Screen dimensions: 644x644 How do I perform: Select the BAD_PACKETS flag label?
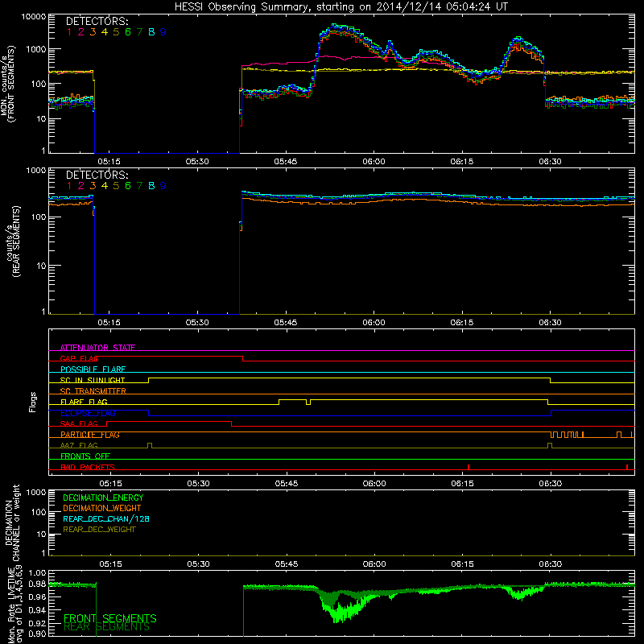(x=88, y=467)
